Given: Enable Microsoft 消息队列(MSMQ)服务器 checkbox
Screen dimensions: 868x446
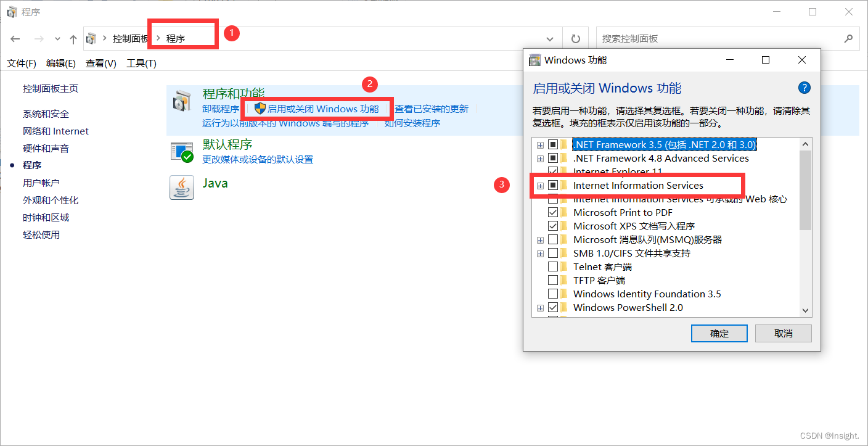Looking at the screenshot, I should [553, 239].
